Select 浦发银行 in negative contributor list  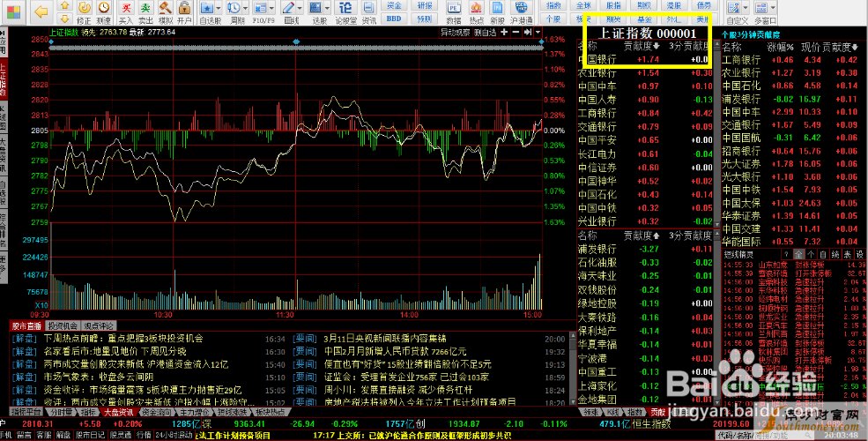click(x=597, y=249)
